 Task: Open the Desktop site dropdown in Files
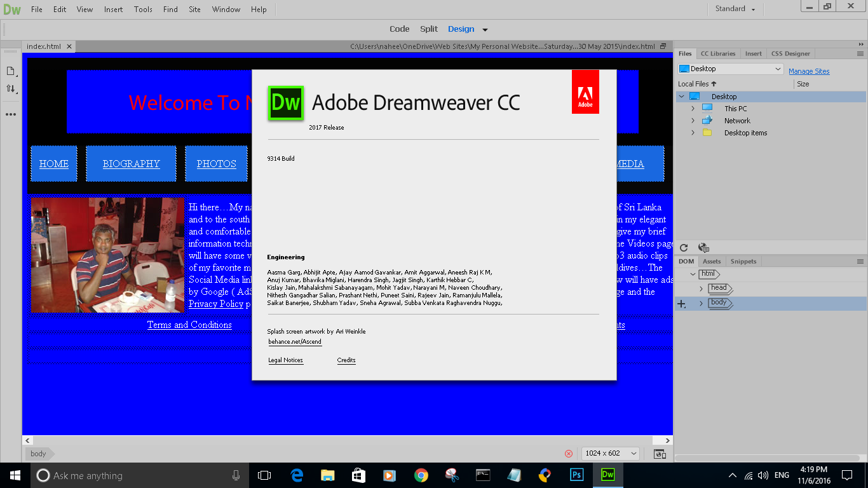731,69
